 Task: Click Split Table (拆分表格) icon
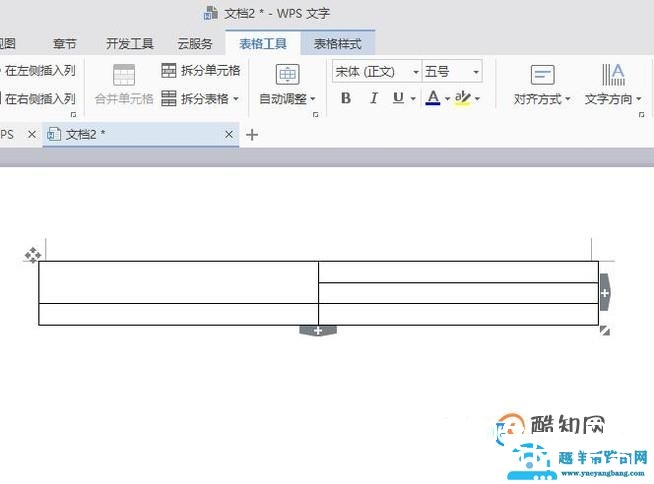pyautogui.click(x=169, y=98)
